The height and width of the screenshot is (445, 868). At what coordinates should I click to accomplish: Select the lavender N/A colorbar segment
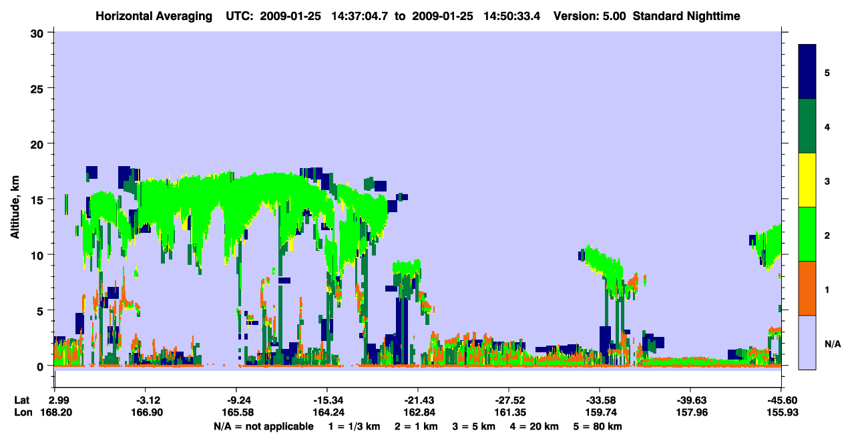pyautogui.click(x=807, y=342)
